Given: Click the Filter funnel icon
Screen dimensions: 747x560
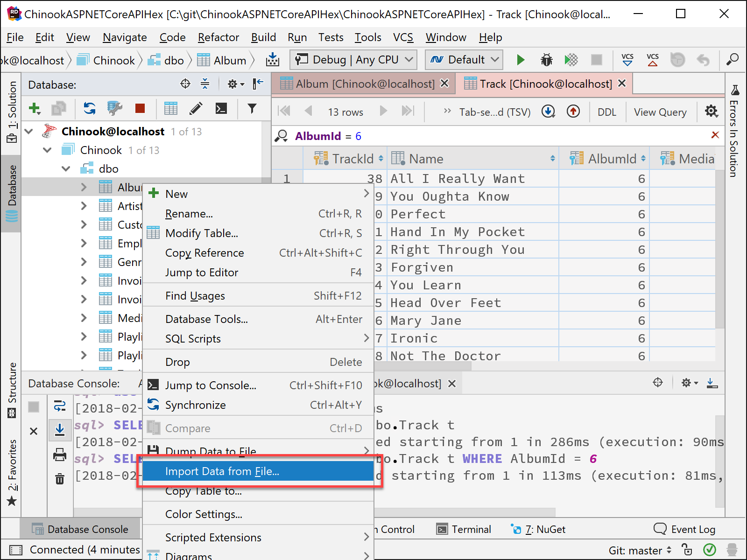Looking at the screenshot, I should pyautogui.click(x=252, y=109).
